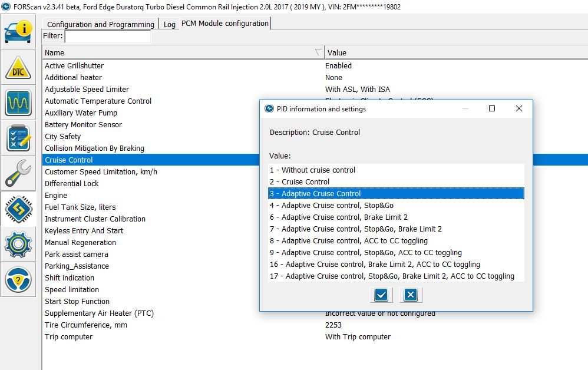588x370 pixels.
Task: Open the DTC trouble codes section
Action: click(x=19, y=68)
